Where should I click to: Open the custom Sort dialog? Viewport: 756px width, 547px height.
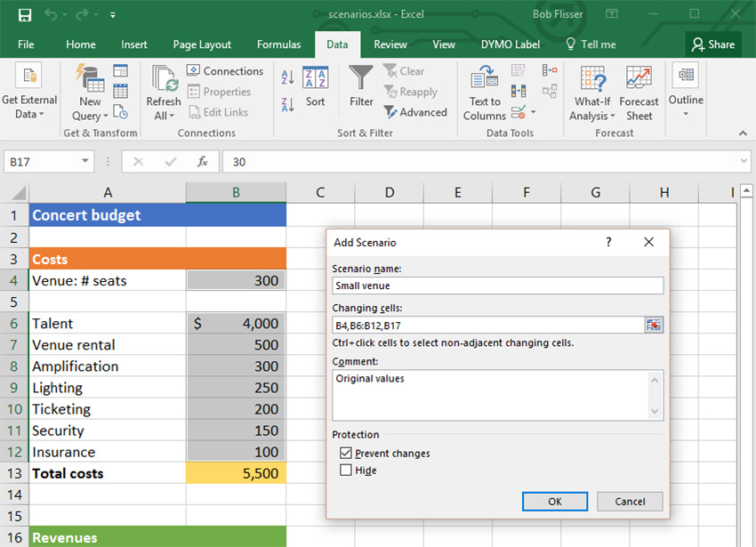(316, 87)
